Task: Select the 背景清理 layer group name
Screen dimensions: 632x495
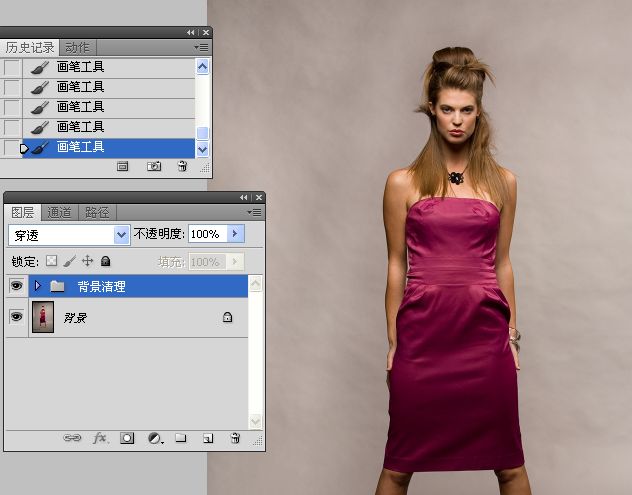Action: click(x=102, y=287)
